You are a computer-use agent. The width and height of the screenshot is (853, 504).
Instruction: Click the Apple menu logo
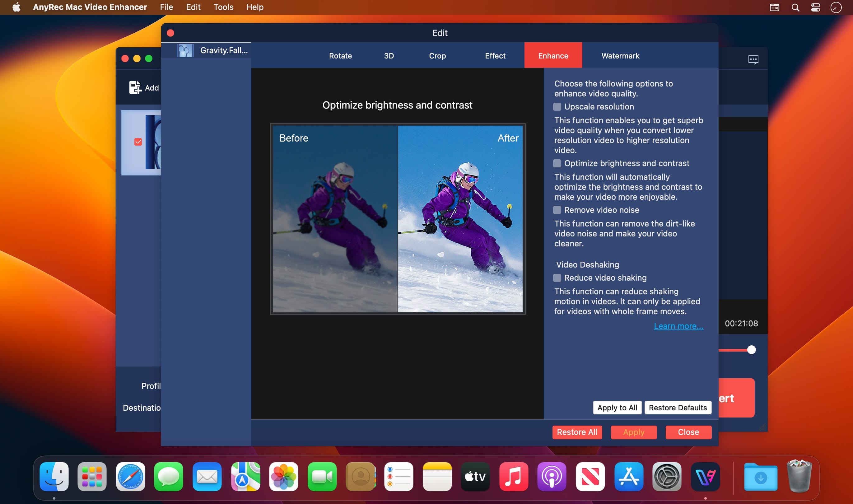click(x=16, y=7)
